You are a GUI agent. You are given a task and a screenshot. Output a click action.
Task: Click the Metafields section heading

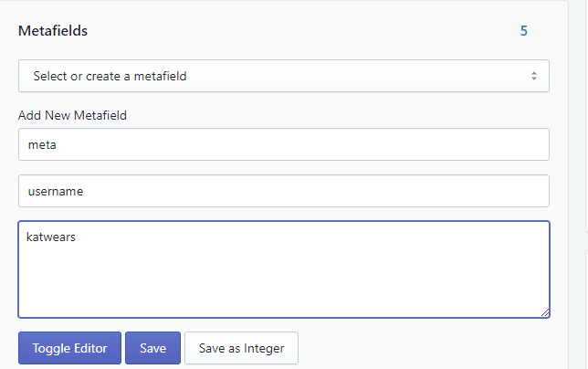[53, 31]
